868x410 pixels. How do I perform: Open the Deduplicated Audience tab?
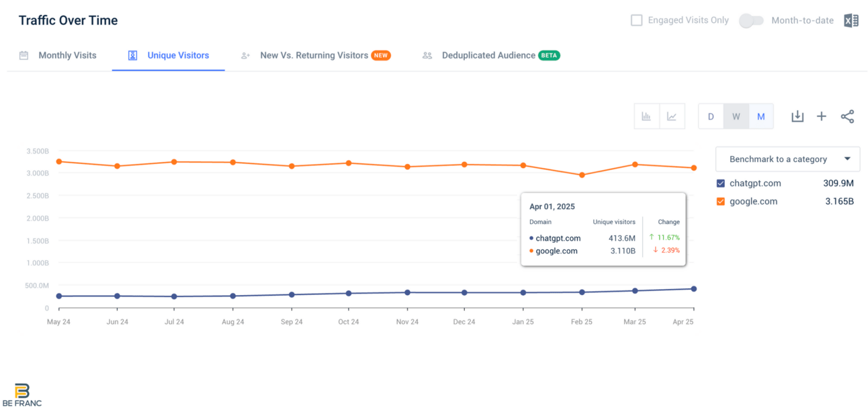coord(490,55)
